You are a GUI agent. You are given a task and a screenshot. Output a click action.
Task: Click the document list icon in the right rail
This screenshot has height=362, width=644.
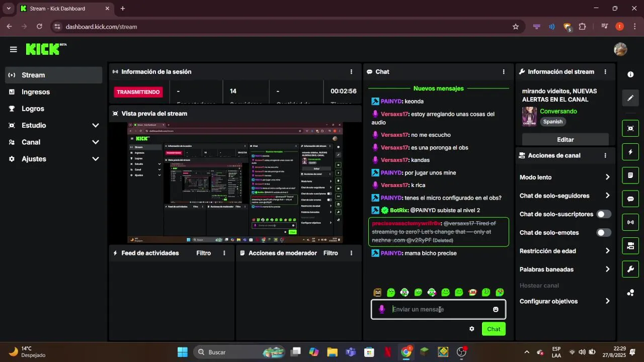tap(630, 175)
